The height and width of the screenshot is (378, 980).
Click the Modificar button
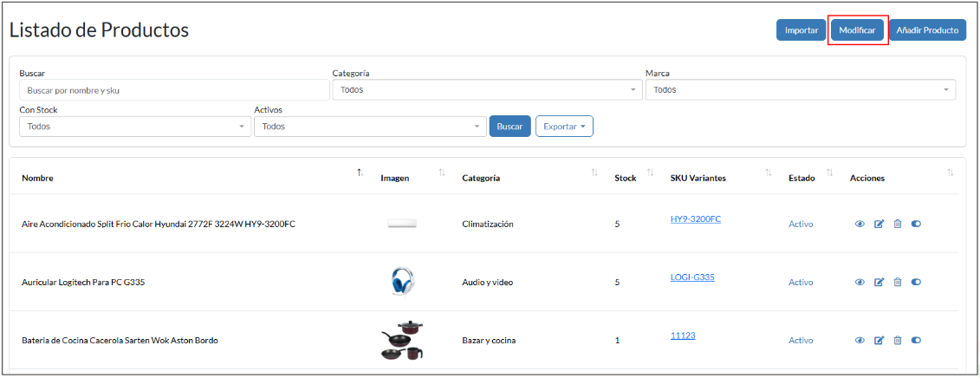[857, 30]
